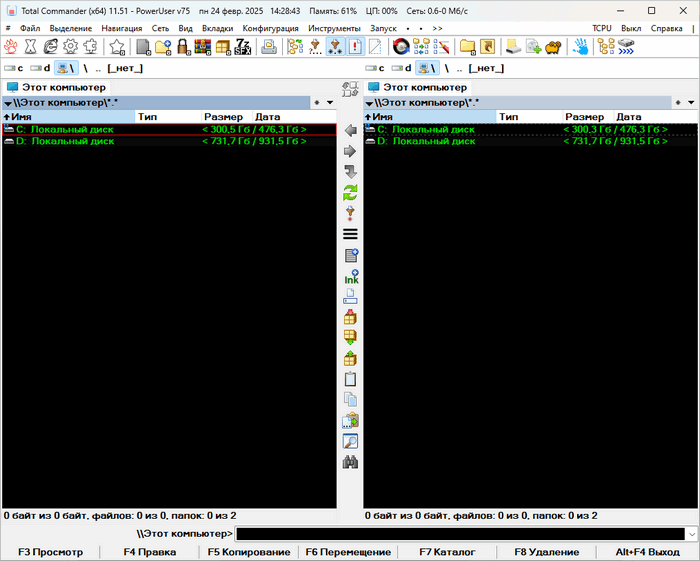Click the F3 Просмотр button

50,552
